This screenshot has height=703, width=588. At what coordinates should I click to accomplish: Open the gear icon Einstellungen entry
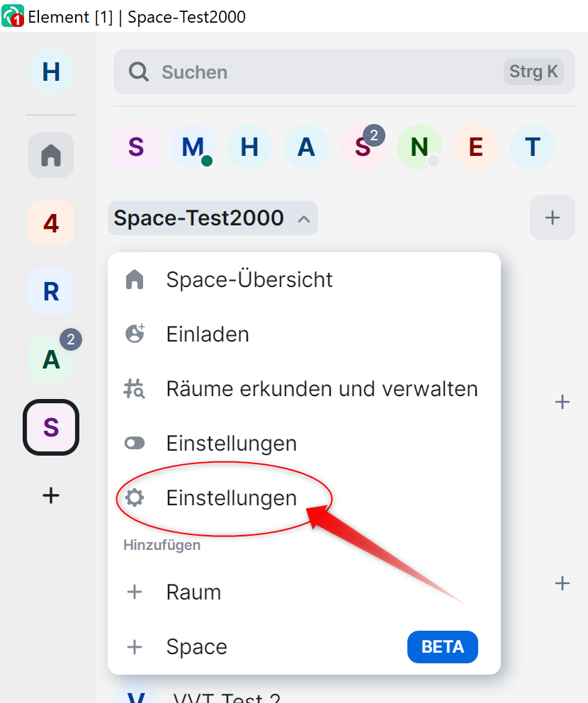231,498
